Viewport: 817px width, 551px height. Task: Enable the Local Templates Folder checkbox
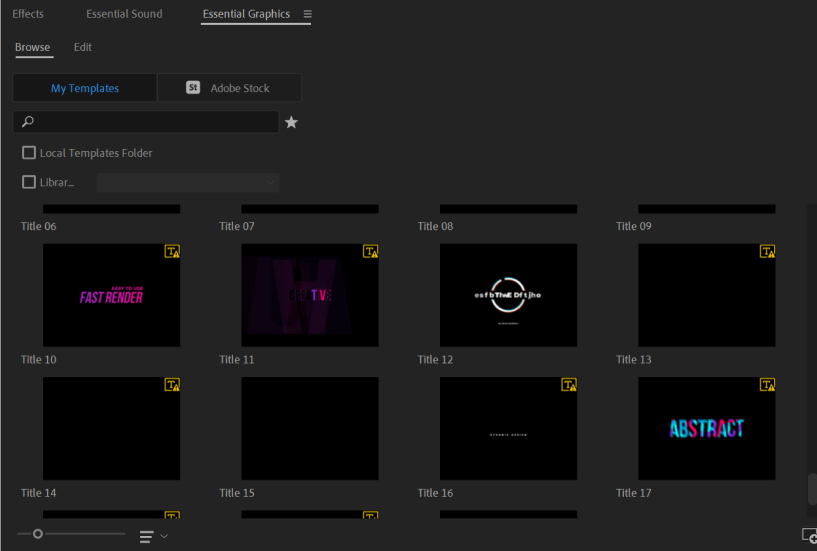pos(29,153)
